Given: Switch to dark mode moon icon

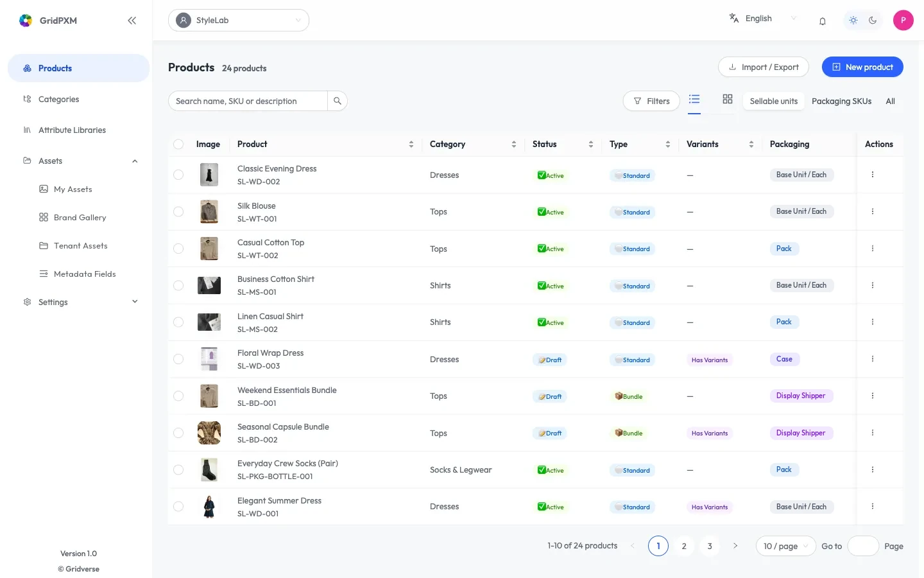Looking at the screenshot, I should pos(873,21).
